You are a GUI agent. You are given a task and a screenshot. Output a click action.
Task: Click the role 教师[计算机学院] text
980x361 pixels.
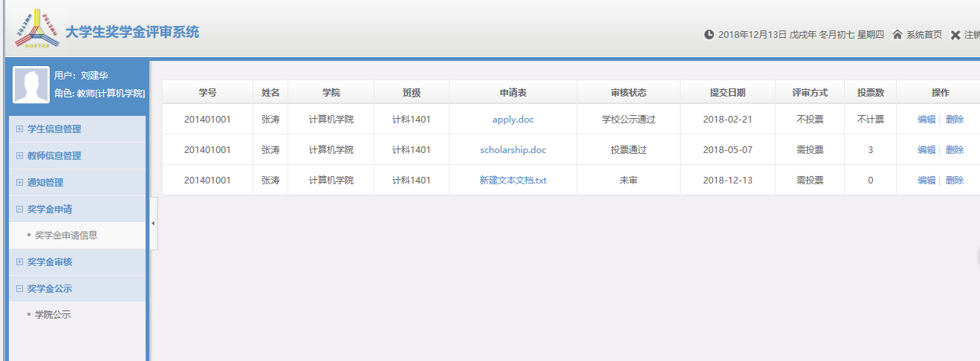coord(111,94)
